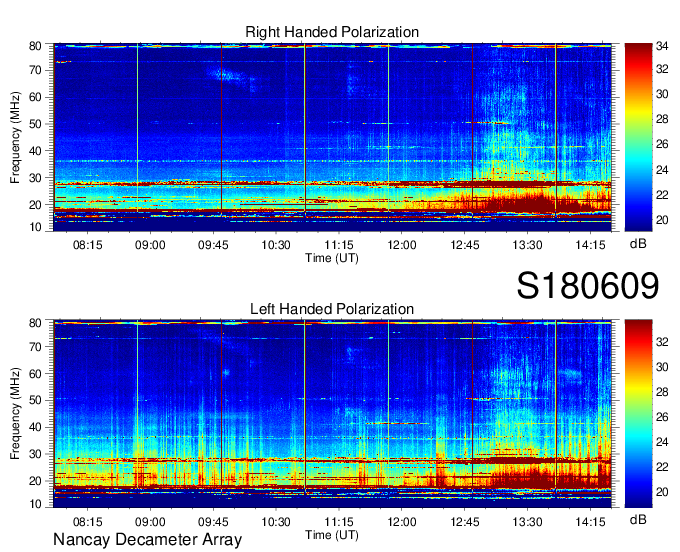Select the S180609 observation label
Image resolution: width=680 pixels, height=552 pixels.
[x=588, y=285]
